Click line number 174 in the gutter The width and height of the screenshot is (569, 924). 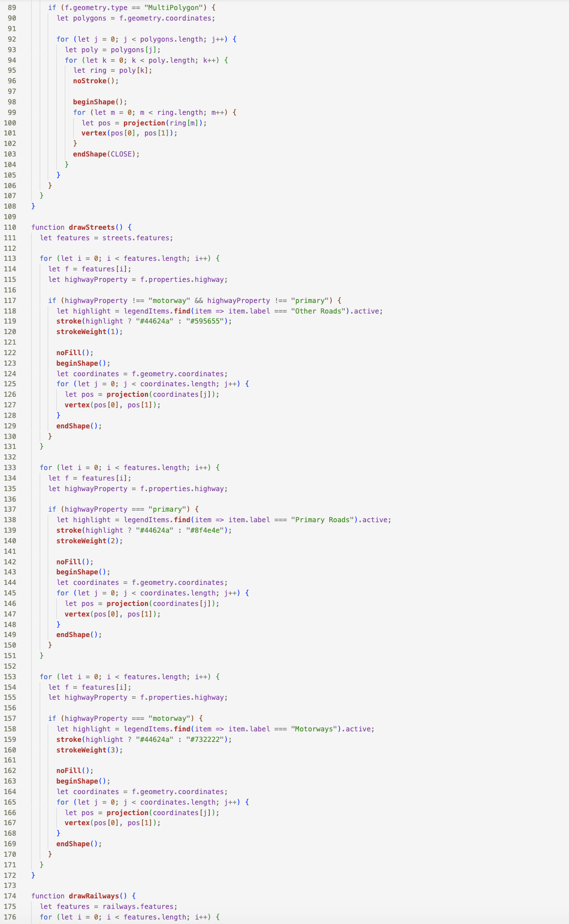[x=11, y=896]
